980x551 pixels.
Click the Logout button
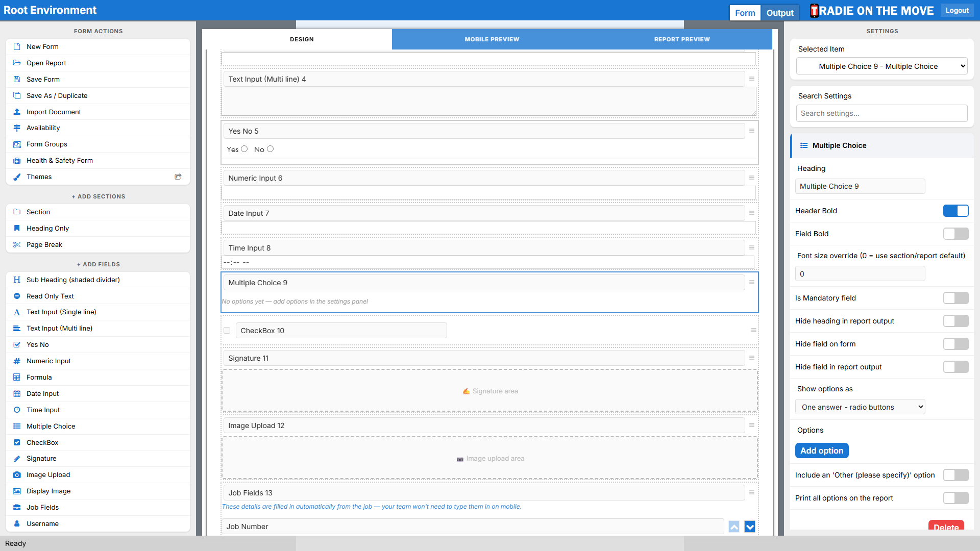957,10
